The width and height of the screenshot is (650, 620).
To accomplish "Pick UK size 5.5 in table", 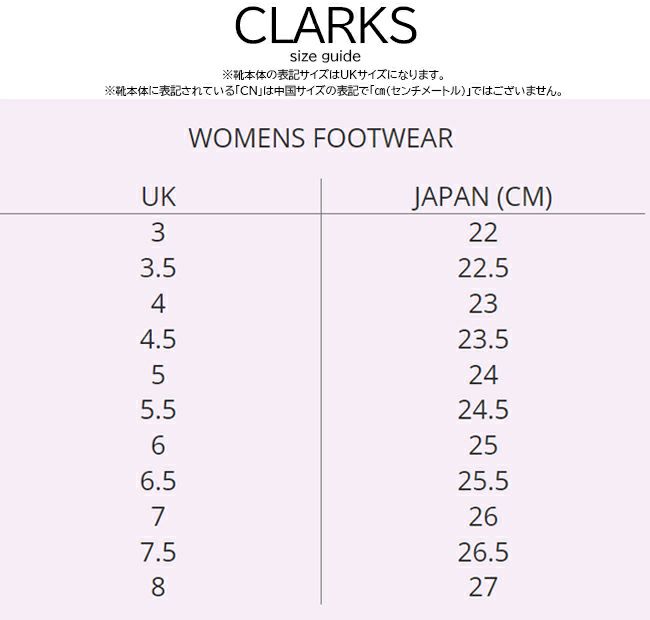I will [x=158, y=410].
